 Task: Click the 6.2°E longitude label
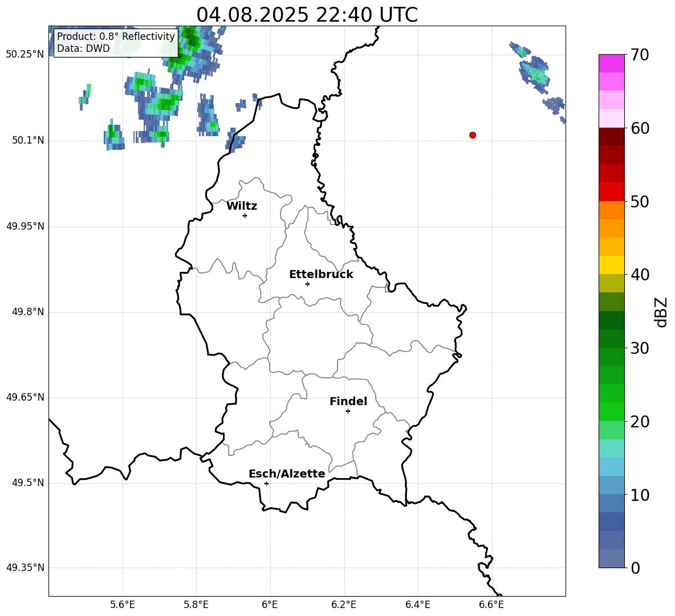(x=344, y=605)
